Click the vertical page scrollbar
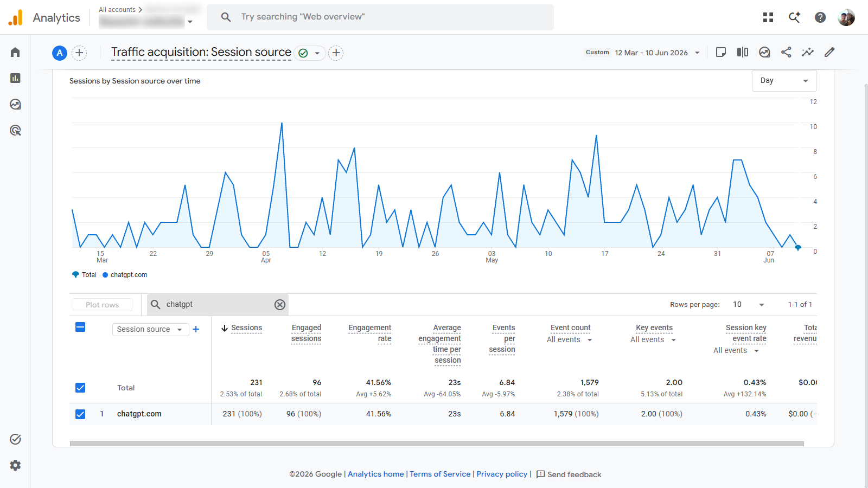This screenshot has height=488, width=868. pos(866,282)
